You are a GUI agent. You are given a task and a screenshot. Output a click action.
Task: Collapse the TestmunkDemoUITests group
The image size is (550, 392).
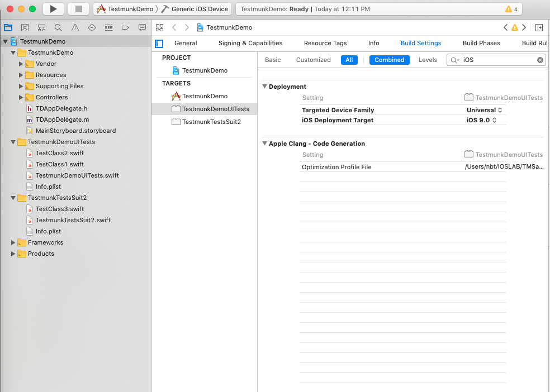pyautogui.click(x=13, y=142)
